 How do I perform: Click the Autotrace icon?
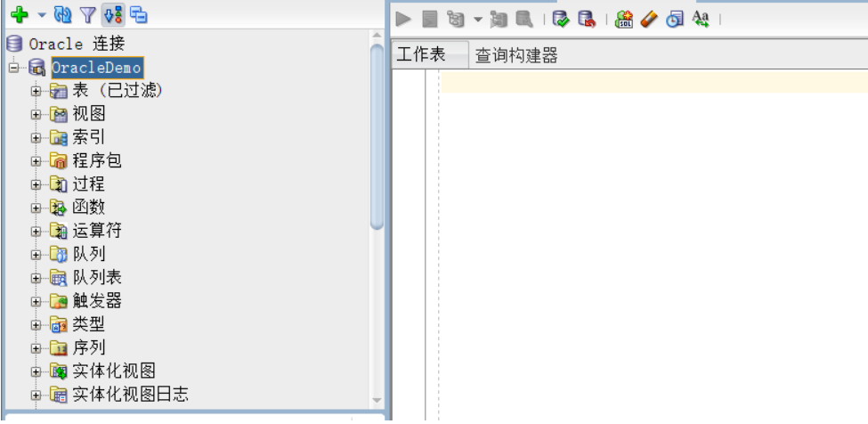(499, 20)
